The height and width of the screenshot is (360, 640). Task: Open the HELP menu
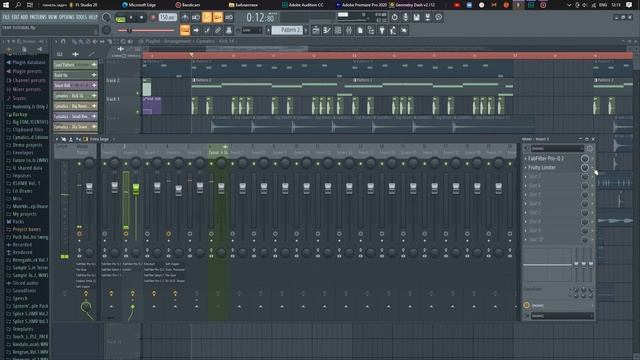point(93,17)
